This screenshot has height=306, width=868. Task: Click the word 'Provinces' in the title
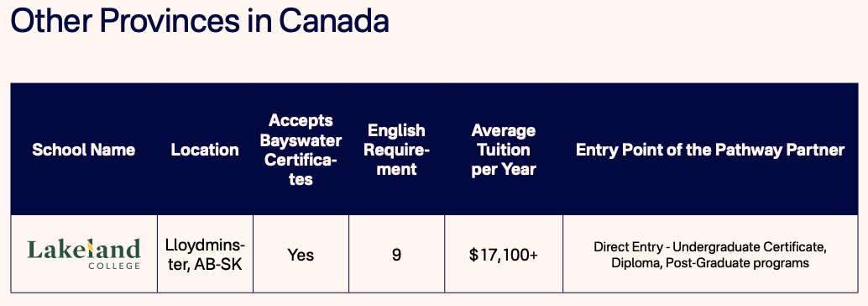(x=171, y=20)
